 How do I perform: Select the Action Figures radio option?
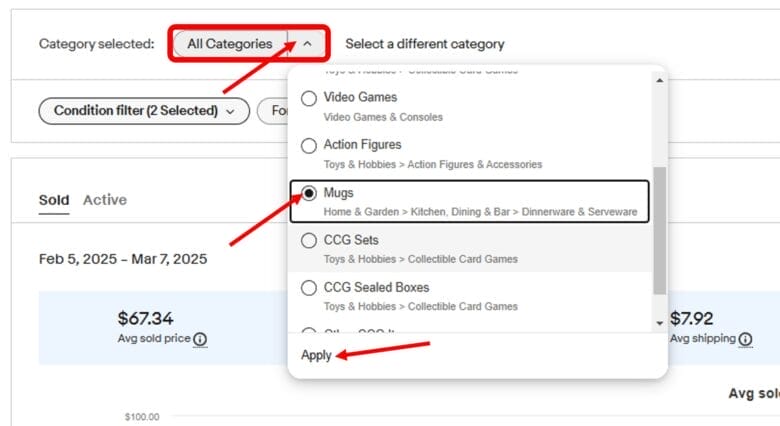coord(309,145)
